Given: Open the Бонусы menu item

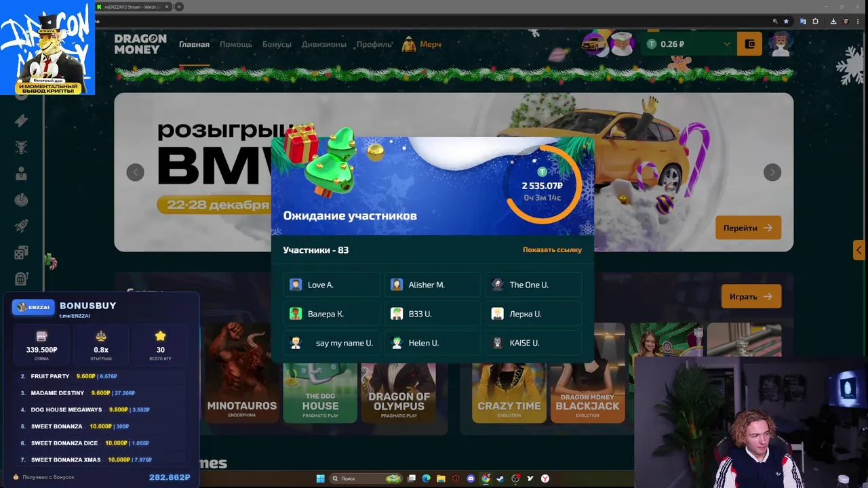Looking at the screenshot, I should pyautogui.click(x=277, y=44).
